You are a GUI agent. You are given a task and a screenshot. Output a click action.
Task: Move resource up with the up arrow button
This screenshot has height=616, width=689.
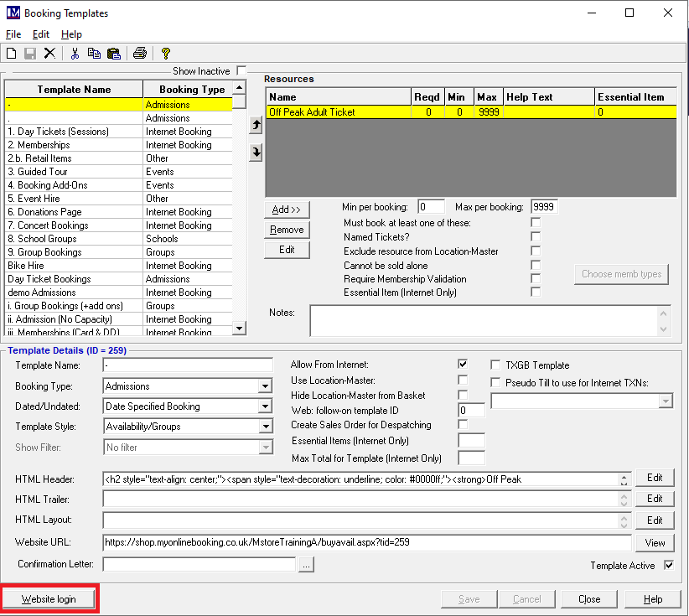(x=256, y=125)
